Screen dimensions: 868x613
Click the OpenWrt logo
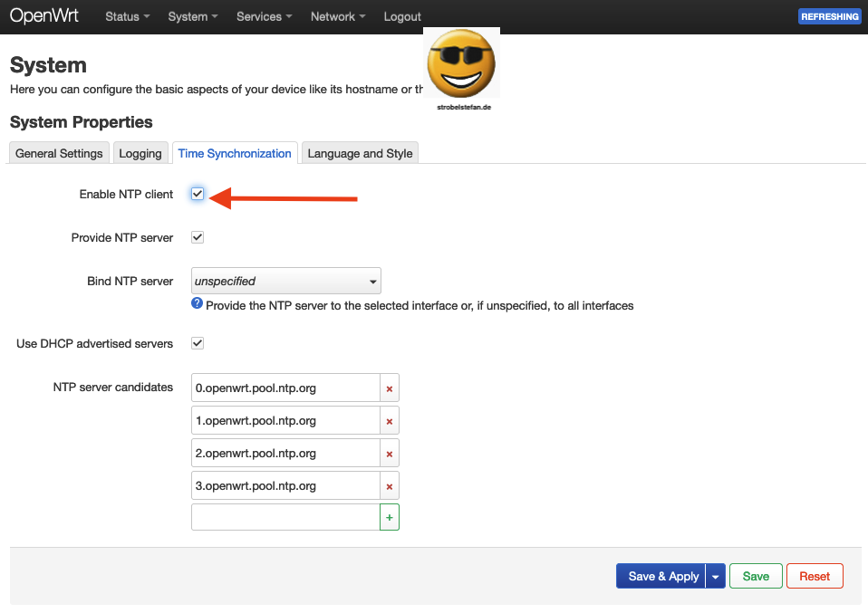(x=44, y=16)
